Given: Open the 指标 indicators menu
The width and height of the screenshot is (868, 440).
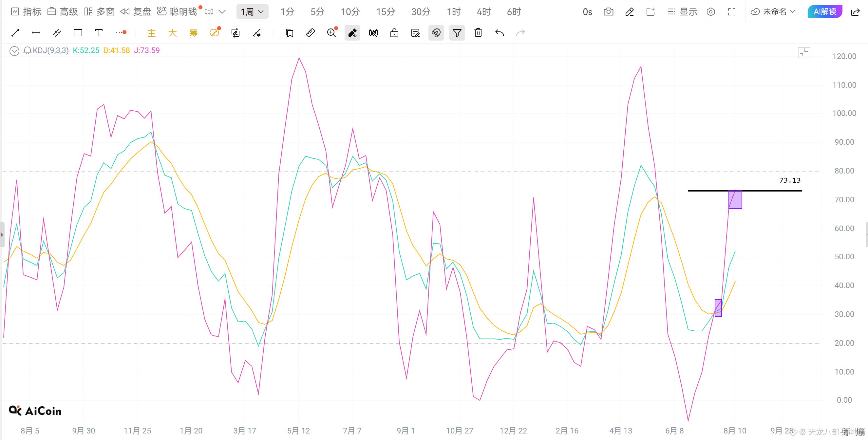Looking at the screenshot, I should point(26,12).
